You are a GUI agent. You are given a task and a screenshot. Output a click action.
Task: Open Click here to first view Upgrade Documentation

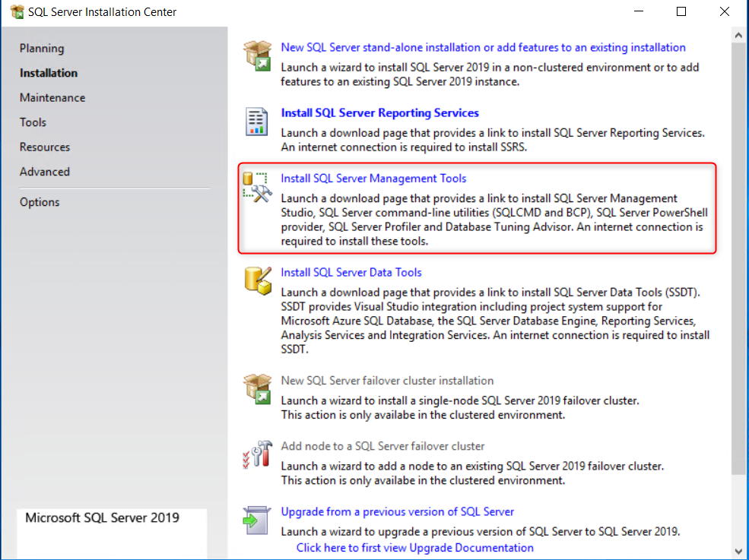(414, 548)
